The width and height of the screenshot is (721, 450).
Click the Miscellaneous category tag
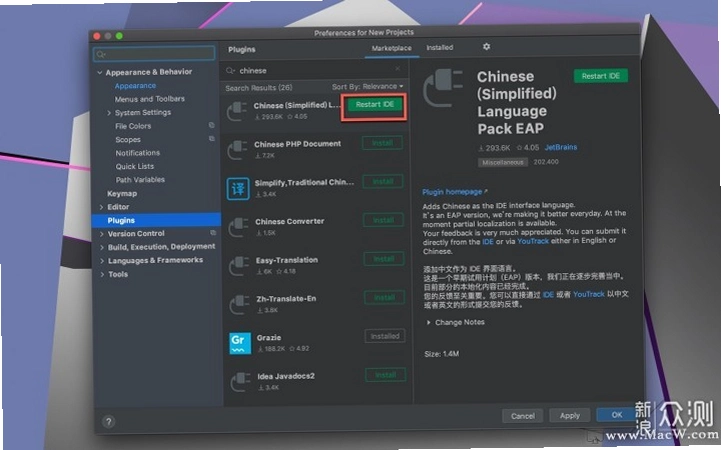click(x=503, y=162)
